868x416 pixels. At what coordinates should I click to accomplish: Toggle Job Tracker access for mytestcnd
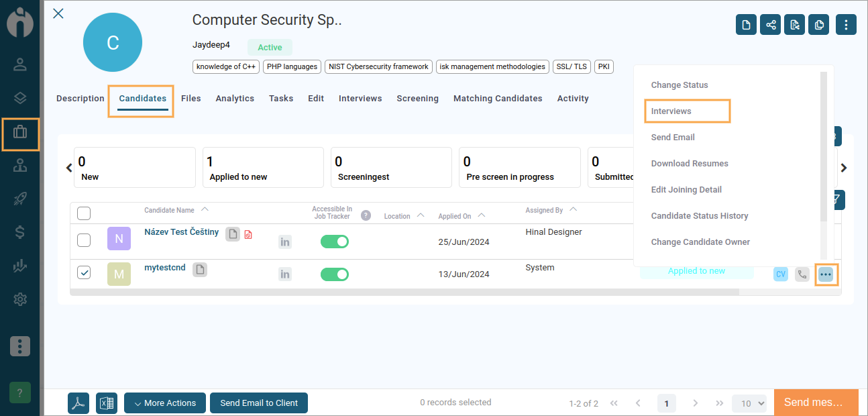(x=335, y=274)
